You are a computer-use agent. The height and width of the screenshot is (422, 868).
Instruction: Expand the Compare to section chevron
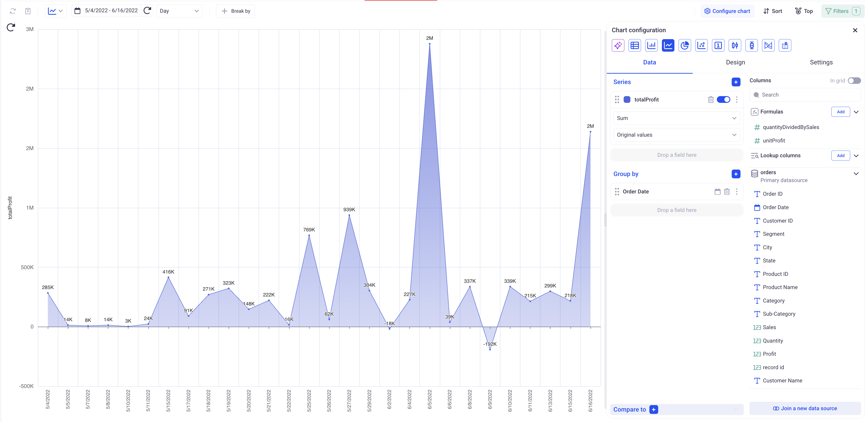pyautogui.click(x=736, y=409)
